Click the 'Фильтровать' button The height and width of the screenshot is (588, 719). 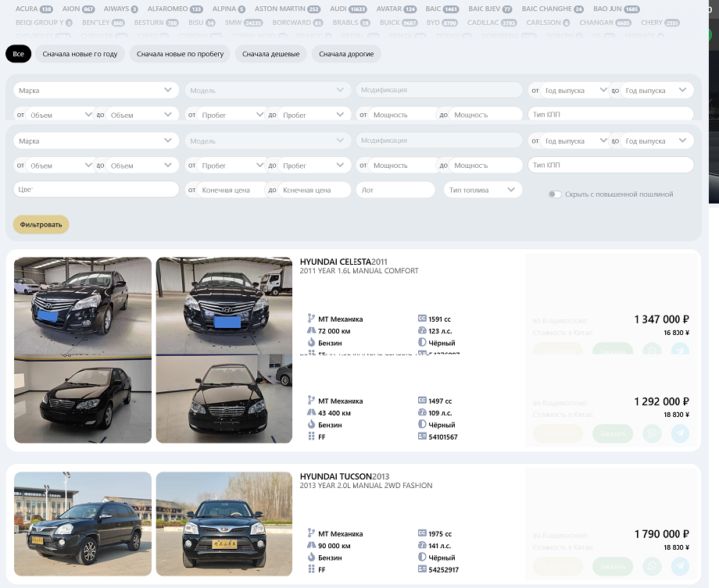coord(41,225)
